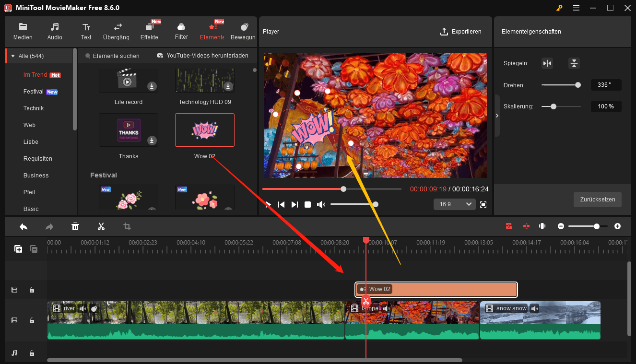Flip the element horizontally via Spiegeln icon
Screen dimensions: 636x364
[x=547, y=63]
